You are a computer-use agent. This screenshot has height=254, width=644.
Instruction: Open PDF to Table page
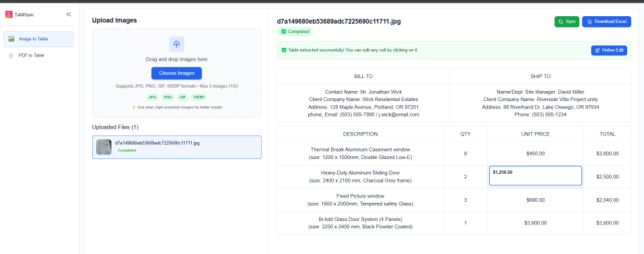pos(38,55)
